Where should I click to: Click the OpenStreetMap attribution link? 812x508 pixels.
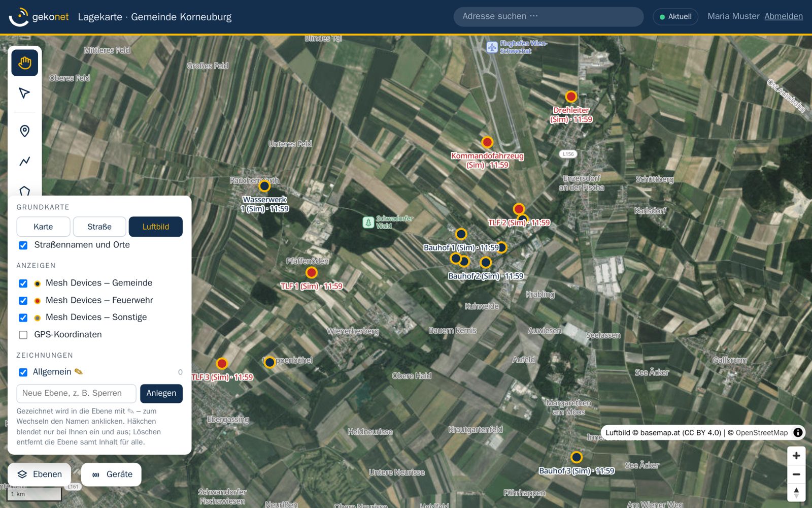762,433
